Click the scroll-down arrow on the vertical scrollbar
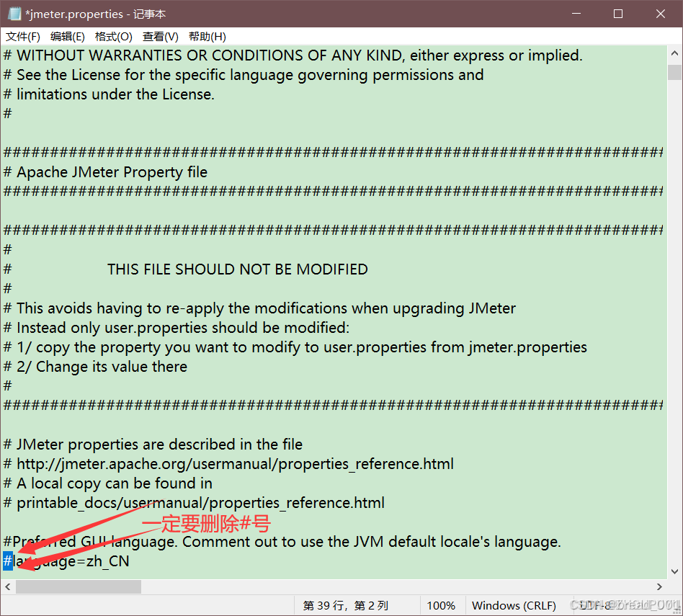Image resolution: width=683 pixels, height=616 pixels. click(674, 573)
